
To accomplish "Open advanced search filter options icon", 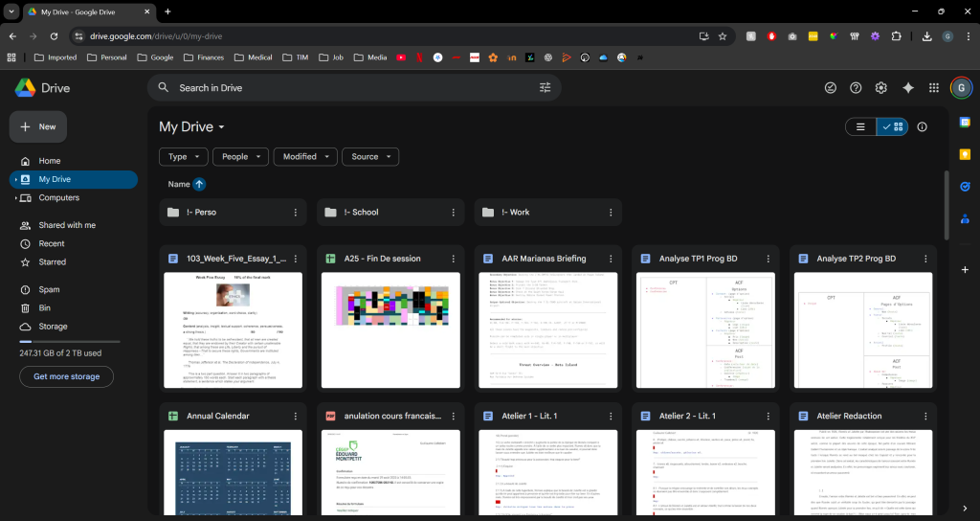I will pyautogui.click(x=546, y=88).
